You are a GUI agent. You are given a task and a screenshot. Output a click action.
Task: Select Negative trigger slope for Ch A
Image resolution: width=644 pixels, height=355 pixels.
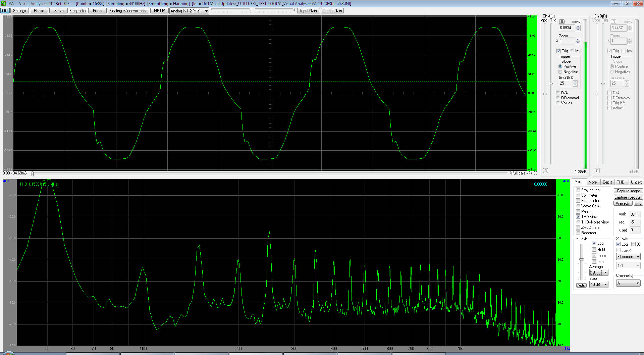(560, 72)
